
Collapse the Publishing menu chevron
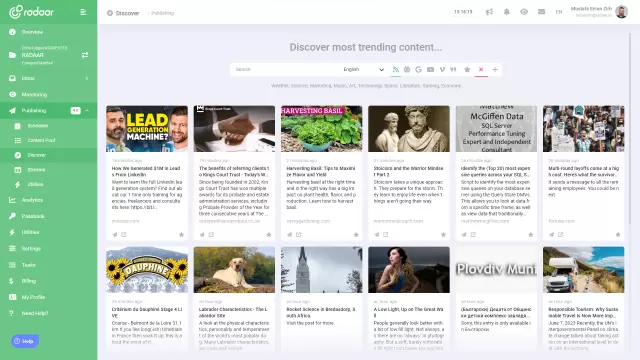tap(87, 111)
